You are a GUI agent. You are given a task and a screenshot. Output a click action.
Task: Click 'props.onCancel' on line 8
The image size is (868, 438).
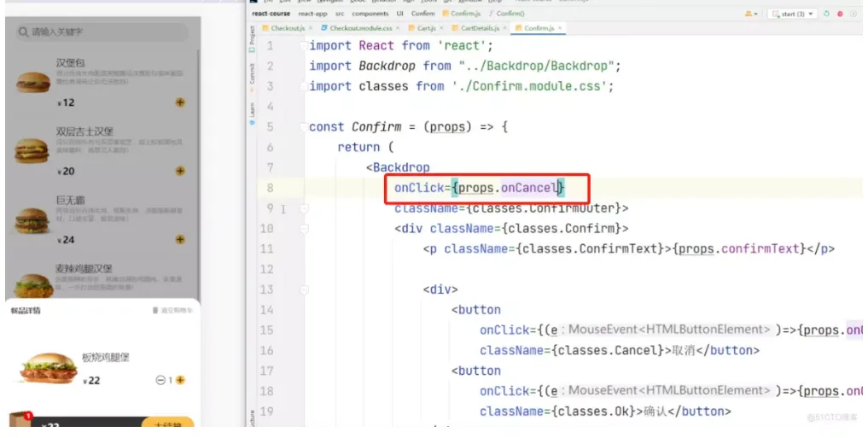coord(508,188)
